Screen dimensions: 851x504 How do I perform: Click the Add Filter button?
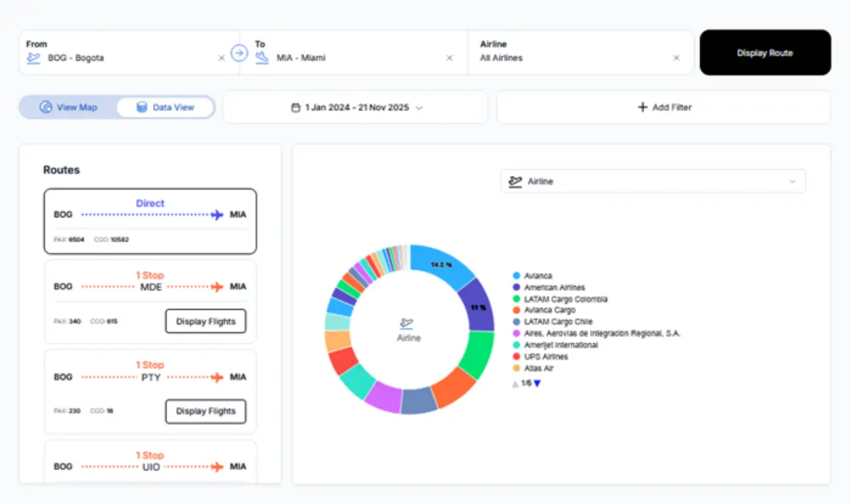pyautogui.click(x=663, y=107)
